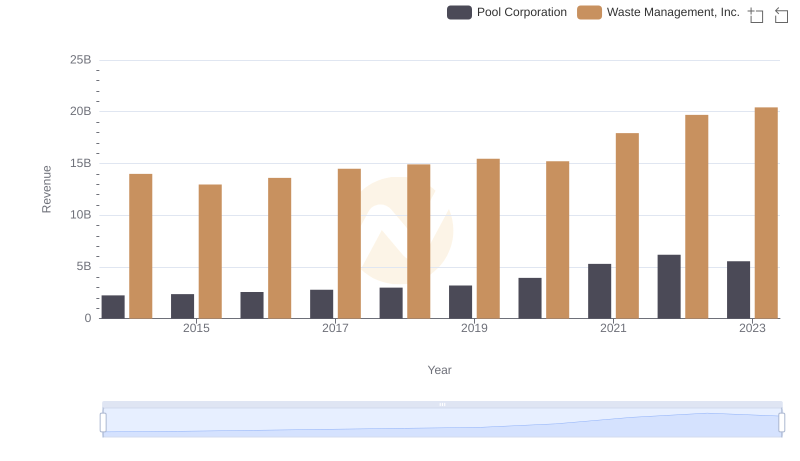Select the 2015 Waste Management bar
This screenshot has height=461, width=800.
[x=210, y=251]
